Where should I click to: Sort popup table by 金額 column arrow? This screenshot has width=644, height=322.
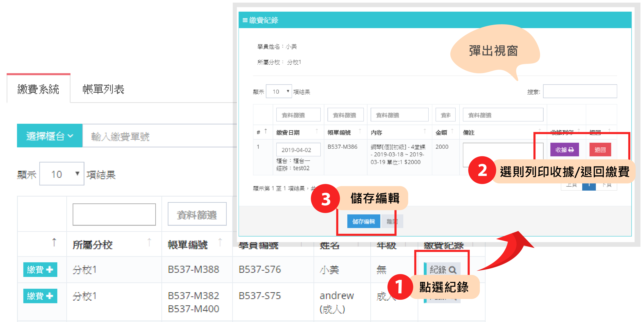click(452, 131)
